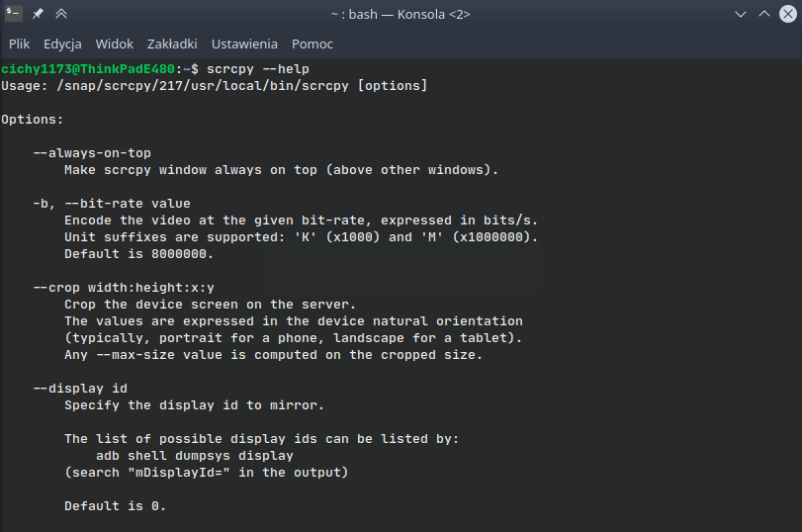Open the Ustawienia menu
This screenshot has width=802, height=532.
[x=244, y=44]
